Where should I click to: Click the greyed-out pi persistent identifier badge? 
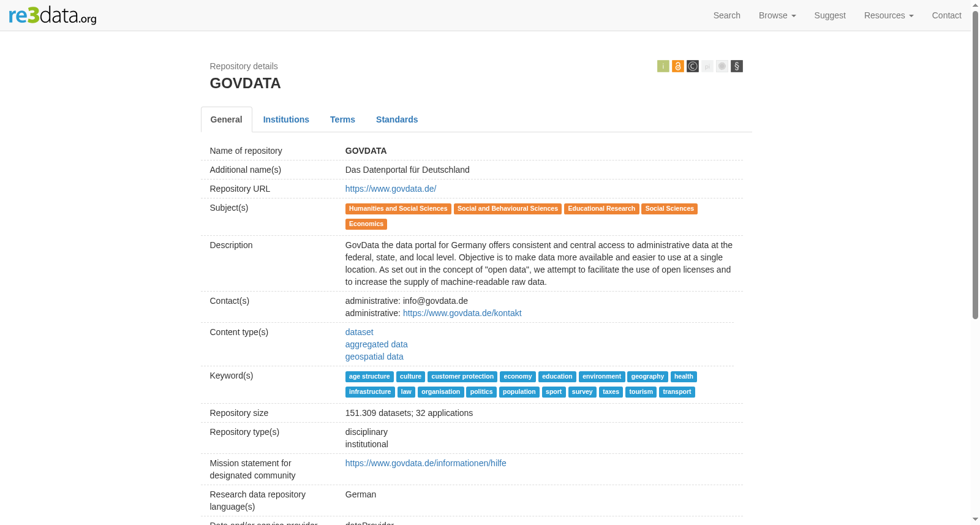coord(707,66)
